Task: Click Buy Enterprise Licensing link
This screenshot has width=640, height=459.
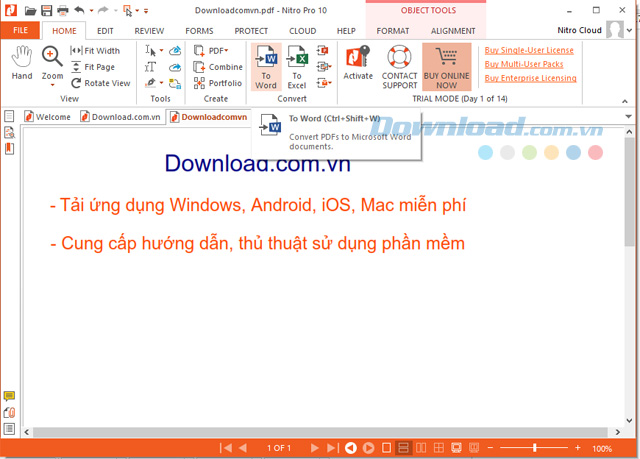Action: [x=531, y=78]
